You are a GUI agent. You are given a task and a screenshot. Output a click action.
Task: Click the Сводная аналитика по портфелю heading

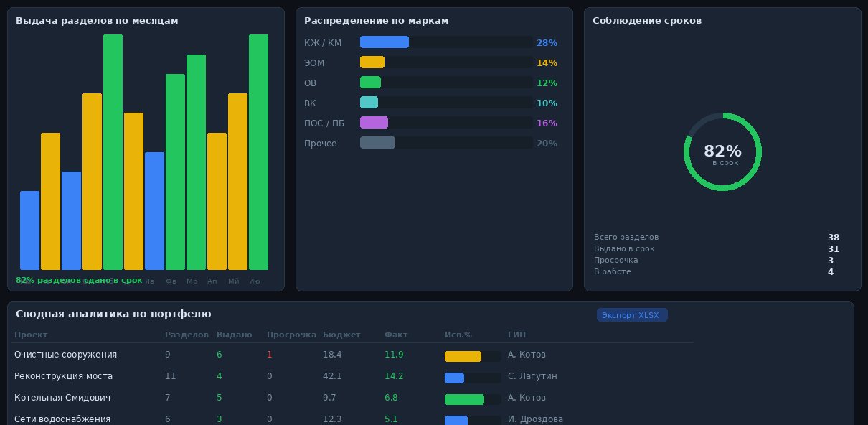point(113,314)
